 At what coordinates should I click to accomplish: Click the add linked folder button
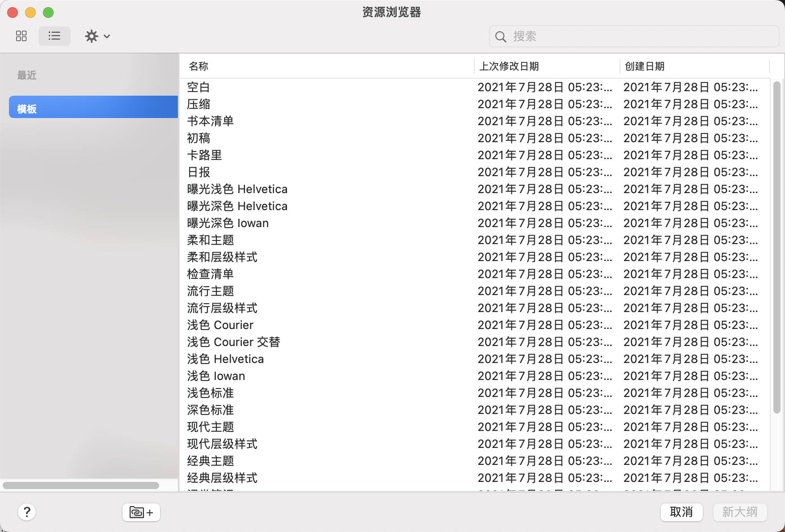coord(141,512)
